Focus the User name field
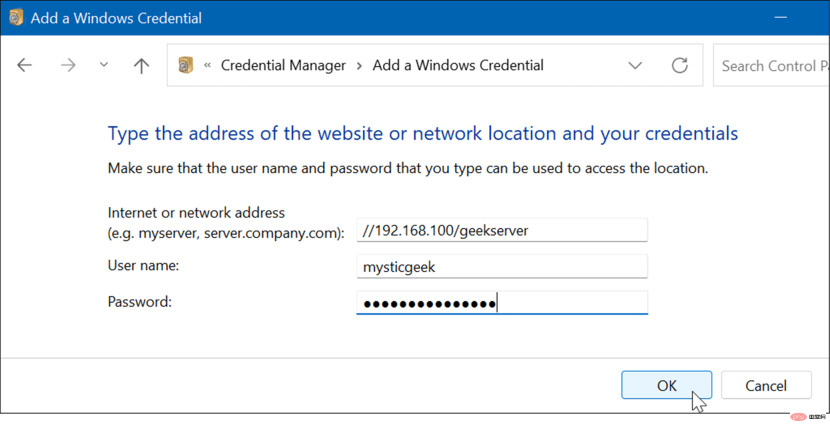830x430 pixels. point(502,266)
